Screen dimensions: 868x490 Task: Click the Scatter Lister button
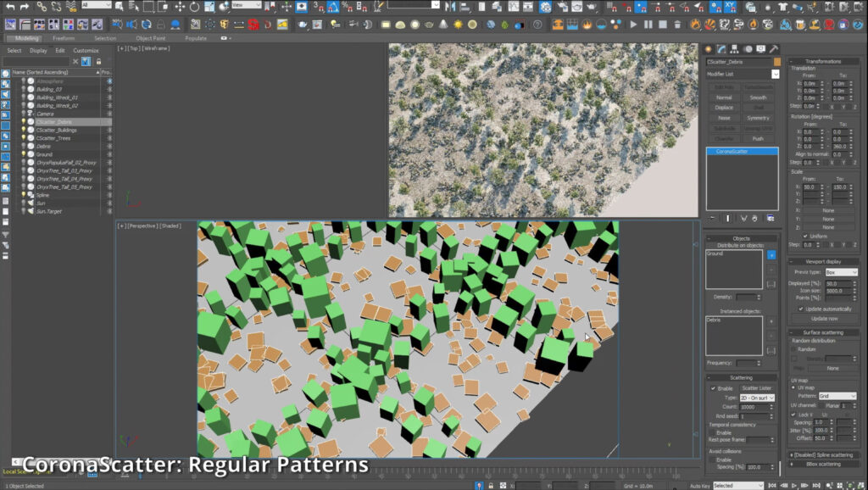coord(757,388)
